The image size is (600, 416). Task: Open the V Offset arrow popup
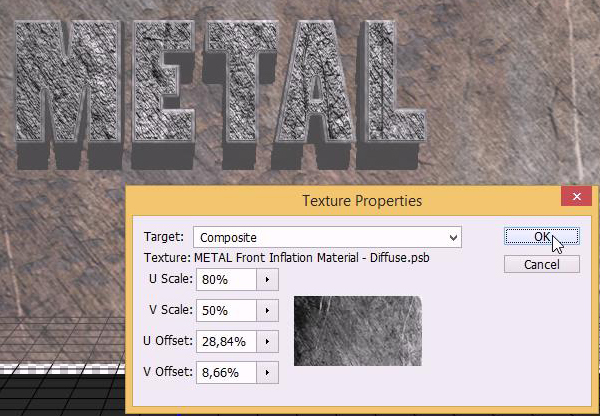[x=267, y=373]
